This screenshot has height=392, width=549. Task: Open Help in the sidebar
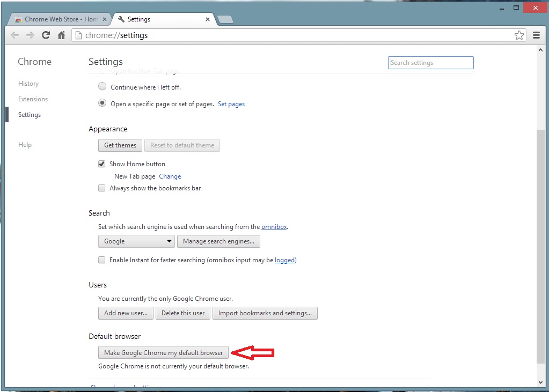pos(25,145)
